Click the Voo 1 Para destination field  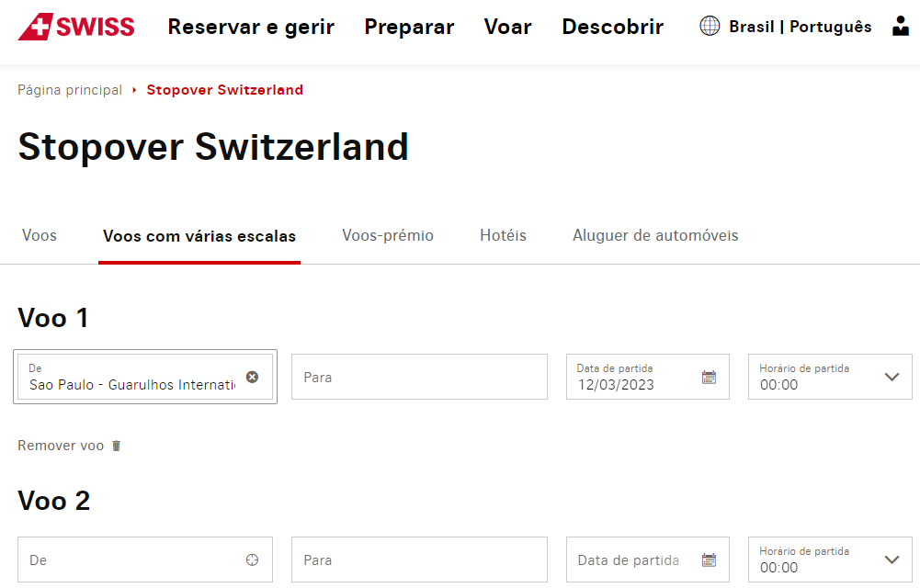(x=418, y=377)
